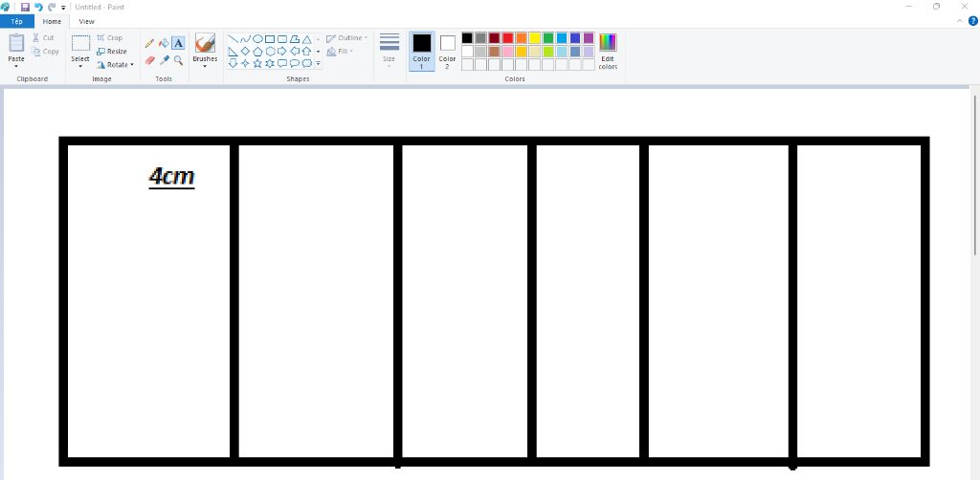The width and height of the screenshot is (980, 480).
Task: Toggle Color 2 as active color
Action: pyautogui.click(x=447, y=49)
